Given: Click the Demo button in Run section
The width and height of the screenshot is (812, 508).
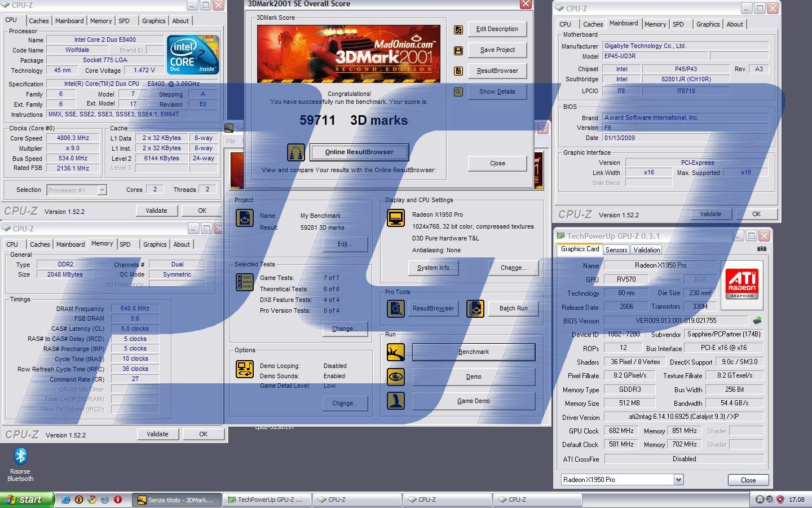Looking at the screenshot, I should 474,376.
